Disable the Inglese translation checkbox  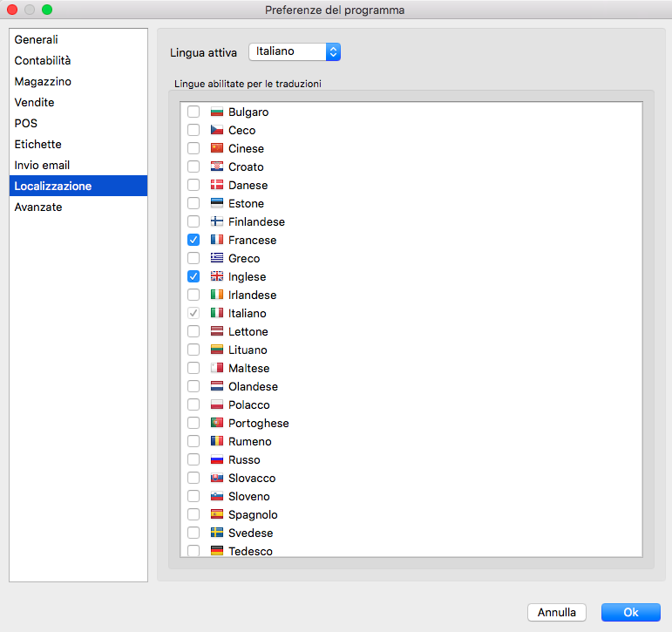(x=193, y=277)
